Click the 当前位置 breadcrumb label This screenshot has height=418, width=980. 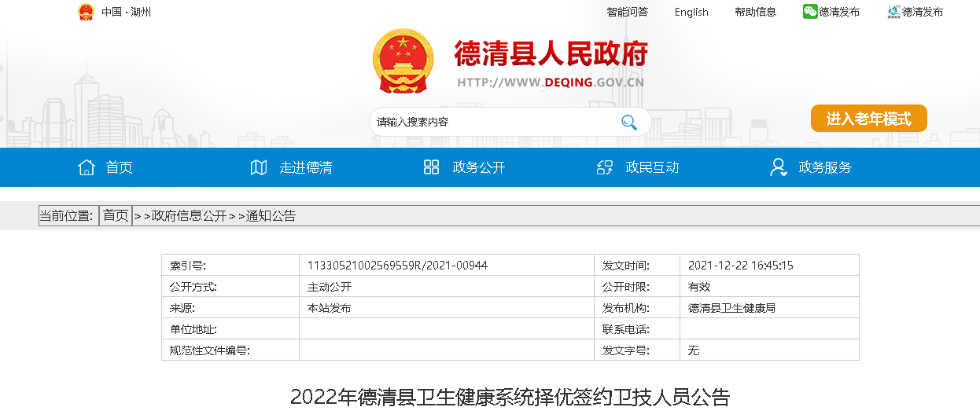pyautogui.click(x=66, y=215)
